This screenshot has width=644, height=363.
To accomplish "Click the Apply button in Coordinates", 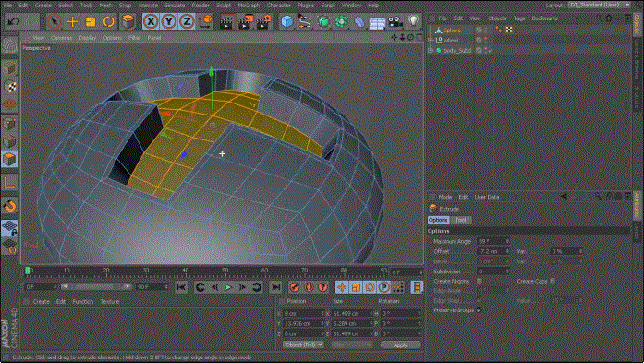I will (x=400, y=345).
